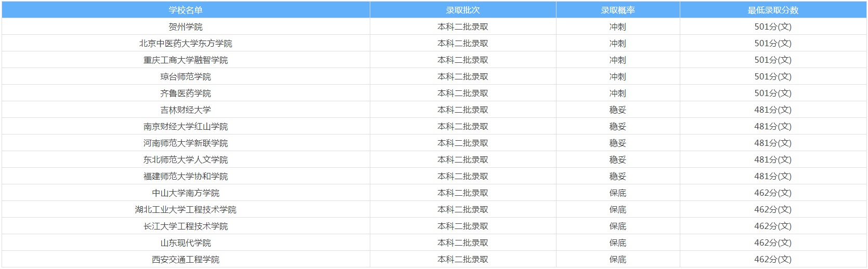Open 河南师范大学新联学院 row
This screenshot has height=269, width=868.
pyautogui.click(x=186, y=143)
